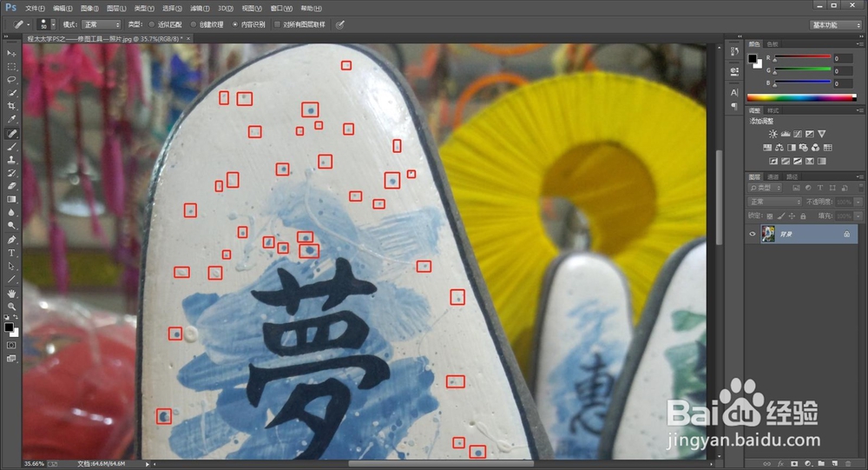
Task: Open brush preset picker dropdown
Action: point(53,24)
